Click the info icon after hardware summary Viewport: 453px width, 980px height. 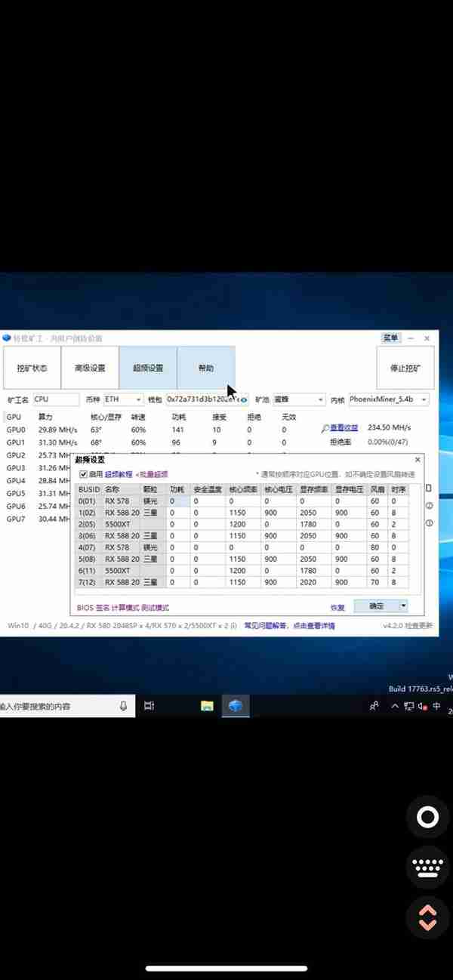pos(233,626)
